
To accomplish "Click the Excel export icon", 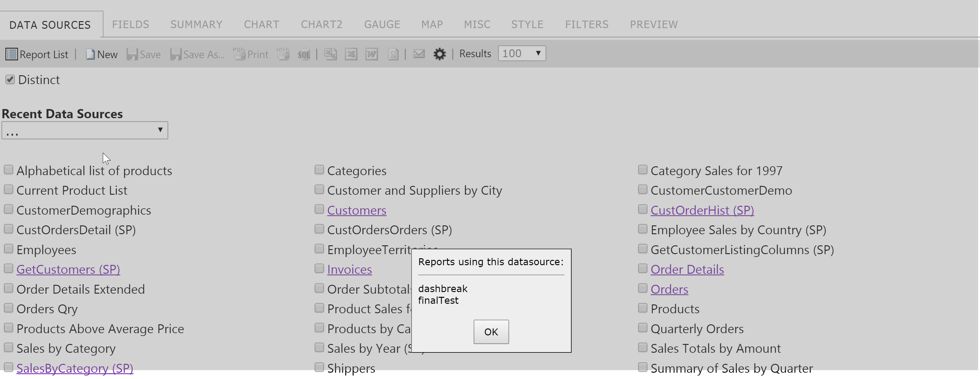I will [351, 54].
